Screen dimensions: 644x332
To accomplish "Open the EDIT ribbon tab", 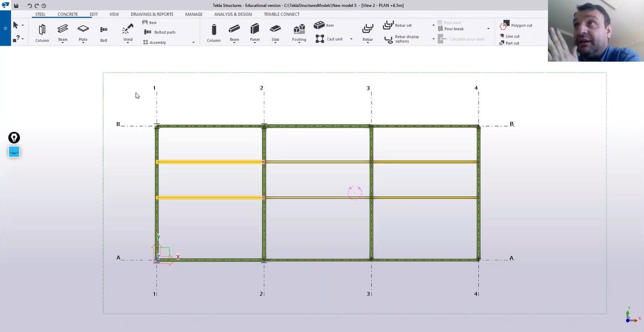I will click(94, 14).
